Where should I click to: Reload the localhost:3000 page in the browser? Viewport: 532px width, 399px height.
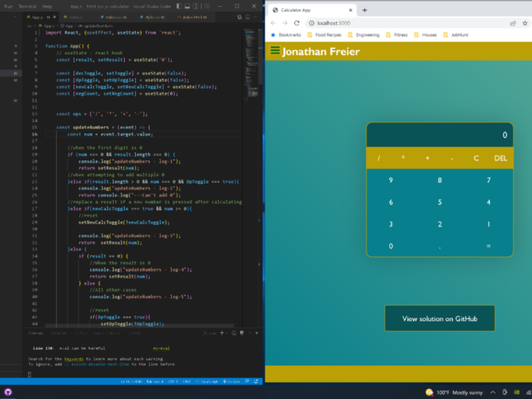(x=297, y=23)
